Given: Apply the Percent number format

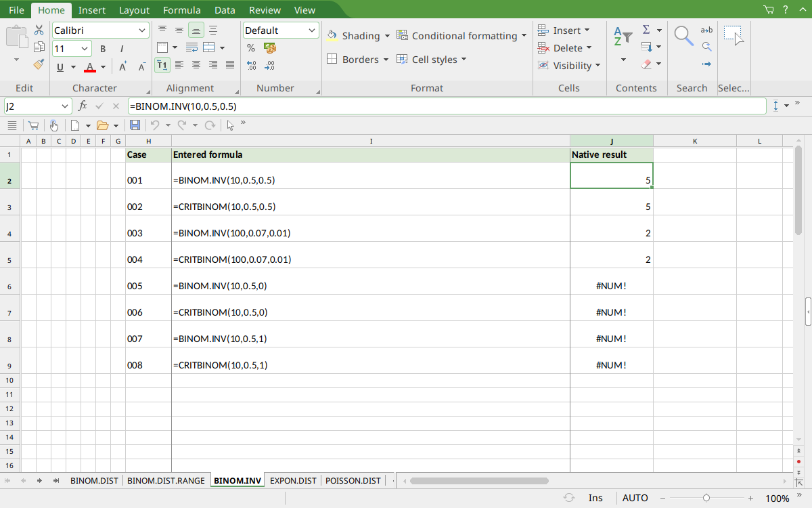Looking at the screenshot, I should coord(251,48).
